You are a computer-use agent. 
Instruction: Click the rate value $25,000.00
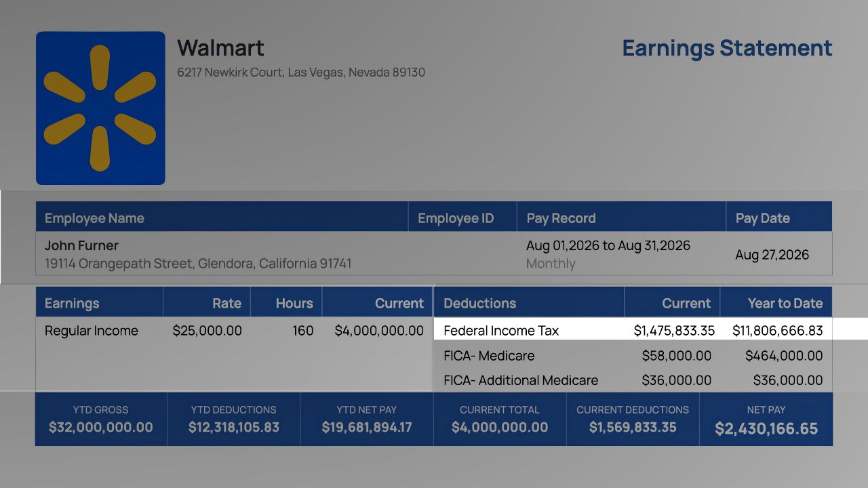[207, 331]
